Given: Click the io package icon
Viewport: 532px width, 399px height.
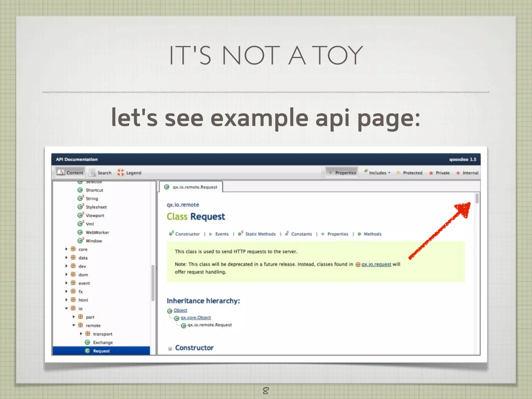Looking at the screenshot, I should click(x=73, y=308).
